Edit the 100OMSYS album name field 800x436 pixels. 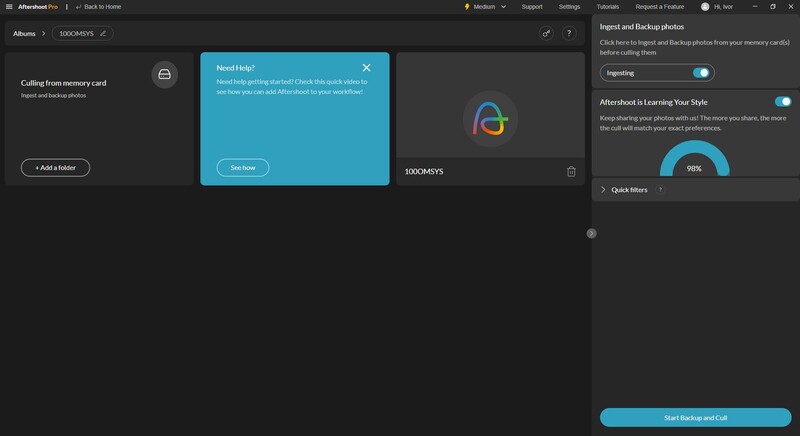pyautogui.click(x=82, y=33)
